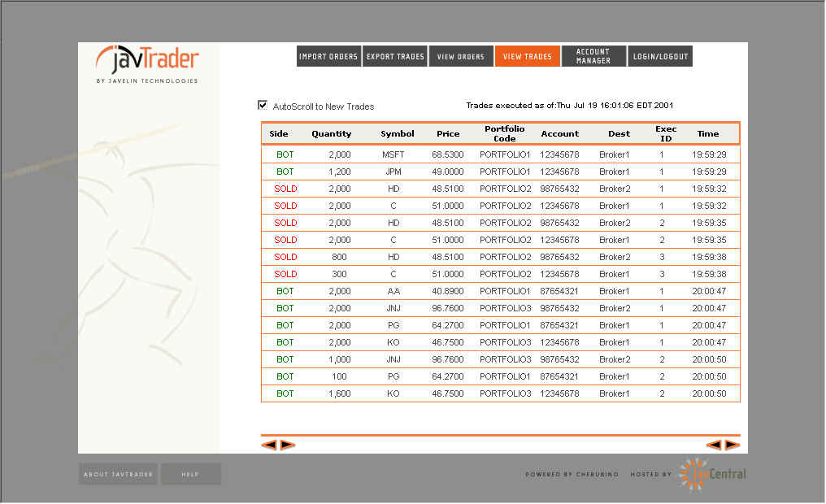Click price 68.5300 in MSFT row
The width and height of the screenshot is (826, 504).
(448, 154)
